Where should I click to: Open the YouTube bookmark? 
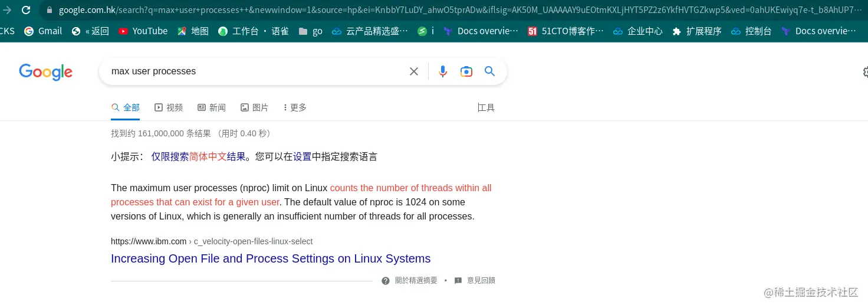(143, 31)
